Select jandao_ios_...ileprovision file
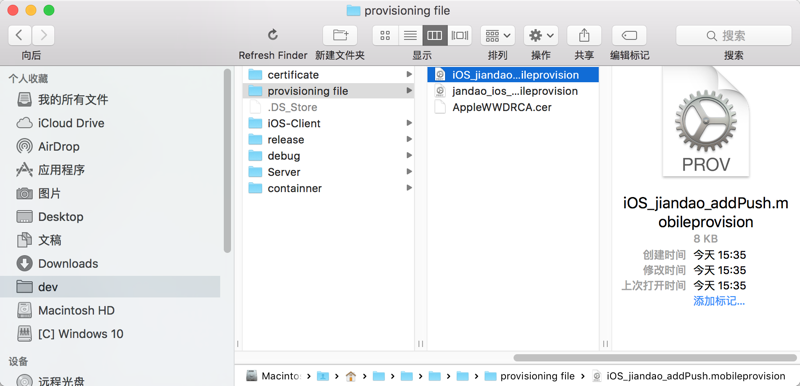The height and width of the screenshot is (386, 800). [x=513, y=91]
